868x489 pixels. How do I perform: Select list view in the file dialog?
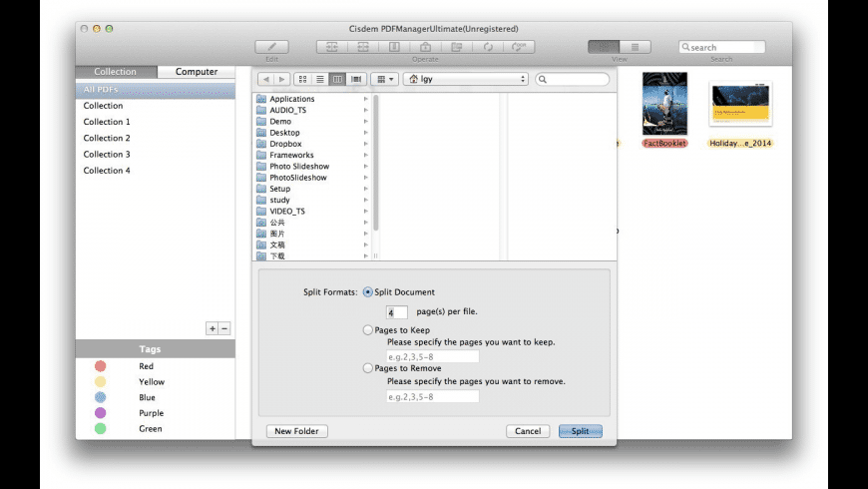(320, 79)
